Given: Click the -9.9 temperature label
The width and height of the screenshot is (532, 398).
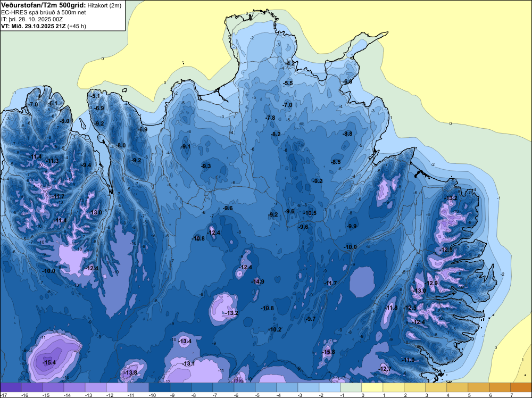Looking at the screenshot, I should click(x=352, y=226).
